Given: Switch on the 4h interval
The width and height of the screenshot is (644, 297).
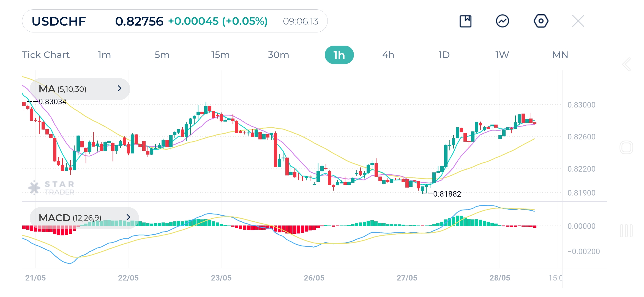Looking at the screenshot, I should click(x=388, y=55).
